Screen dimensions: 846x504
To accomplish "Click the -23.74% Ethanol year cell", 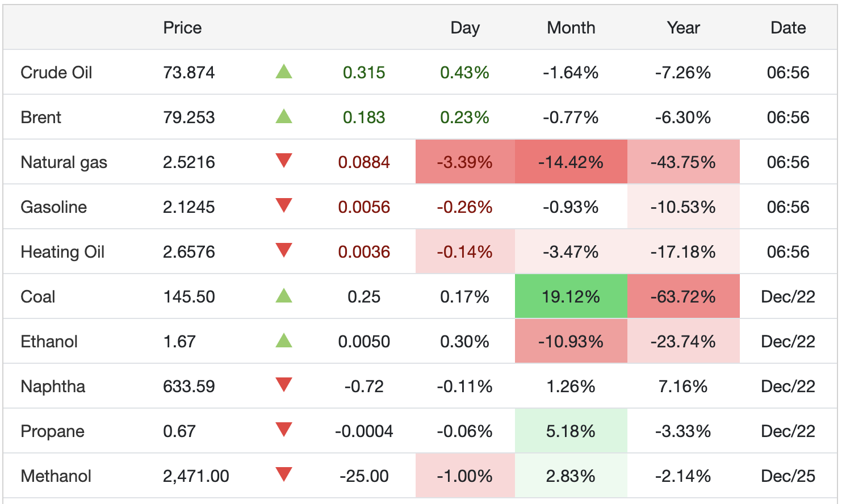I will [684, 341].
